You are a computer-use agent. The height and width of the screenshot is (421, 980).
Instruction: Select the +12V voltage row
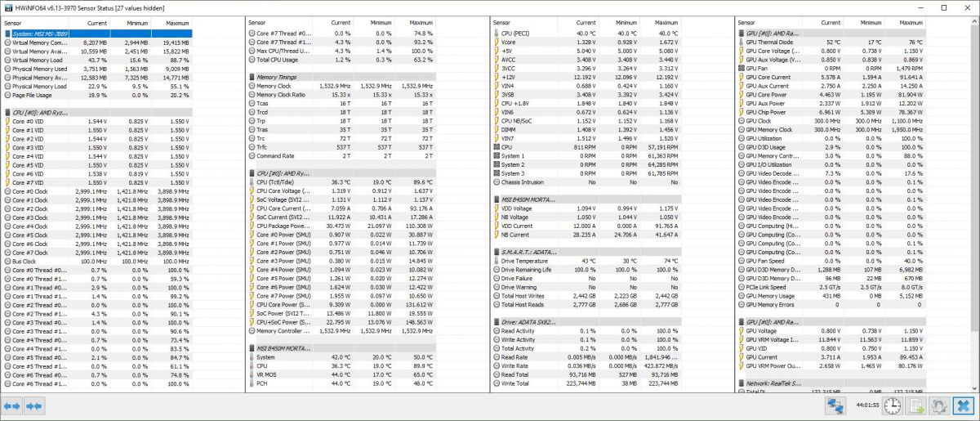tap(587, 77)
